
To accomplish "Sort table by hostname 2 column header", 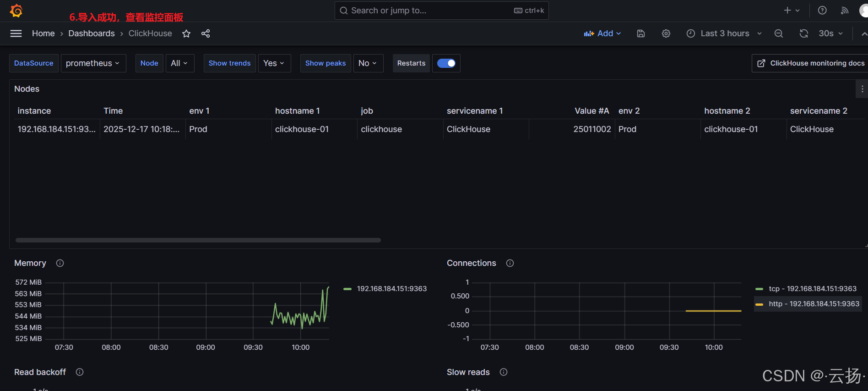I will [727, 111].
